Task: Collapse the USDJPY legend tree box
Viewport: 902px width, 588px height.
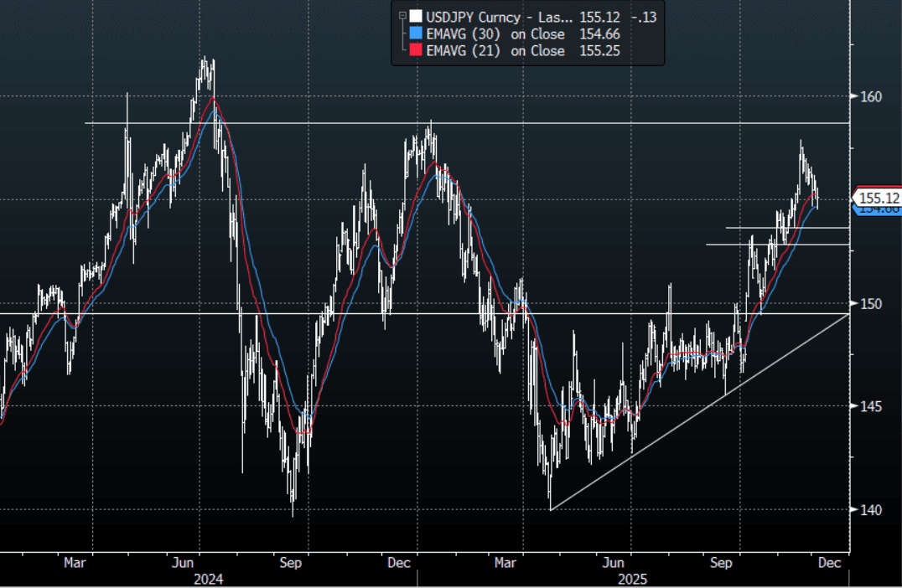Action: coord(402,15)
